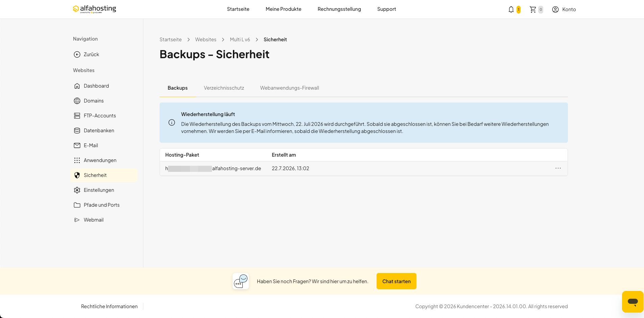Click Websites in the breadcrumb

(x=206, y=40)
